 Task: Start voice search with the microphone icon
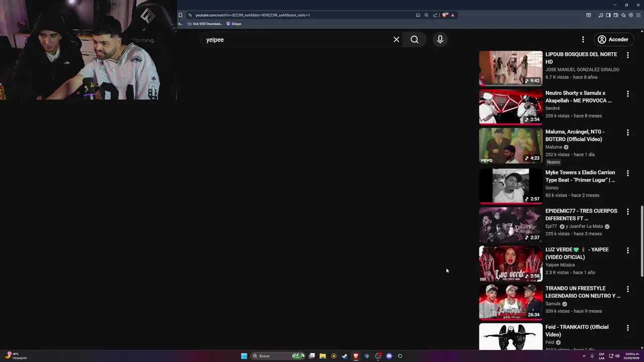click(440, 39)
